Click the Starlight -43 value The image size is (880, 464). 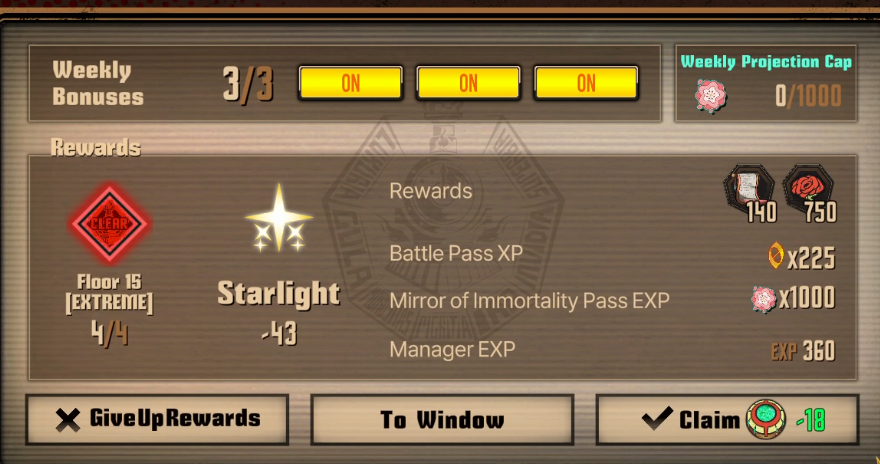[x=279, y=334]
